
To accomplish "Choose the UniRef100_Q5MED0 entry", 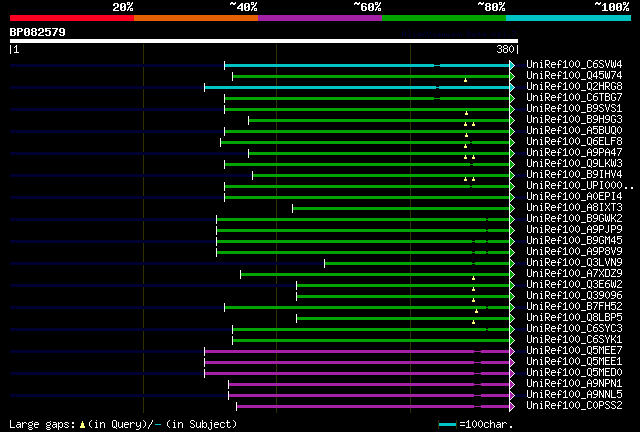I will [574, 373].
